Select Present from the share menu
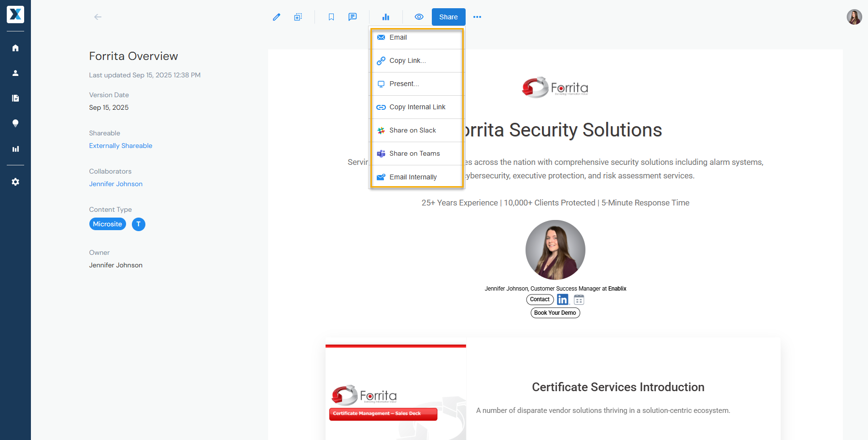This screenshot has height=440, width=868. (x=417, y=84)
